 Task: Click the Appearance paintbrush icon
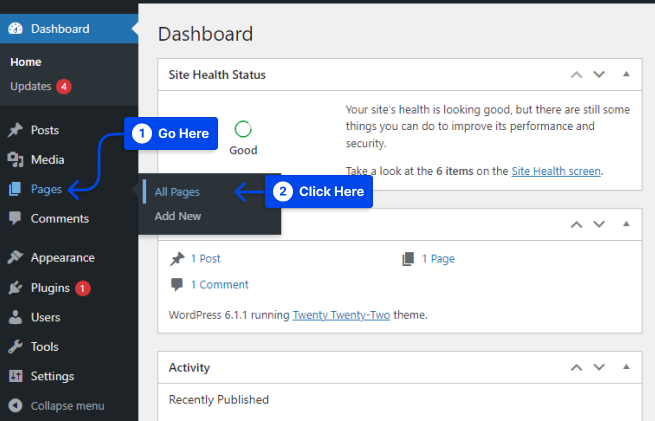point(15,257)
